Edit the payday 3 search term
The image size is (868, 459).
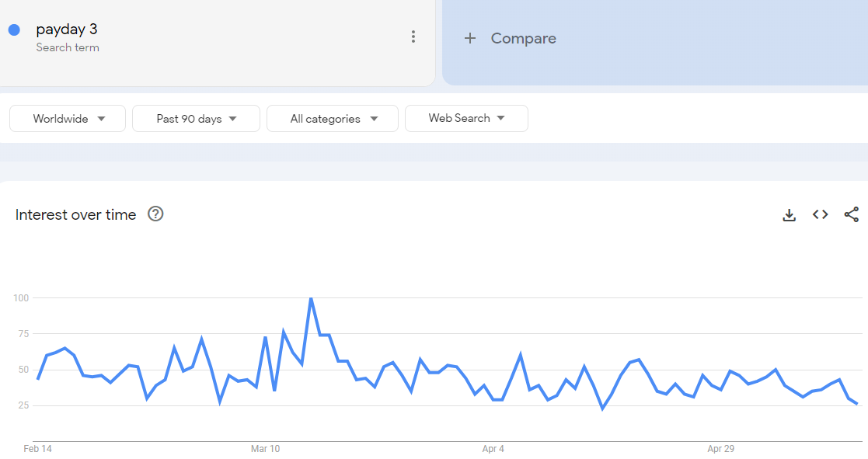(x=66, y=29)
